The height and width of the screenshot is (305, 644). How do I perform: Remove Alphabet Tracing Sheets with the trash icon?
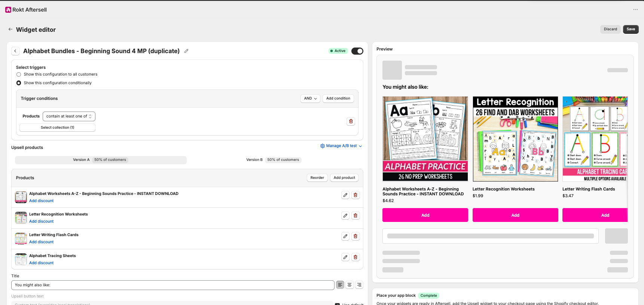(x=355, y=257)
